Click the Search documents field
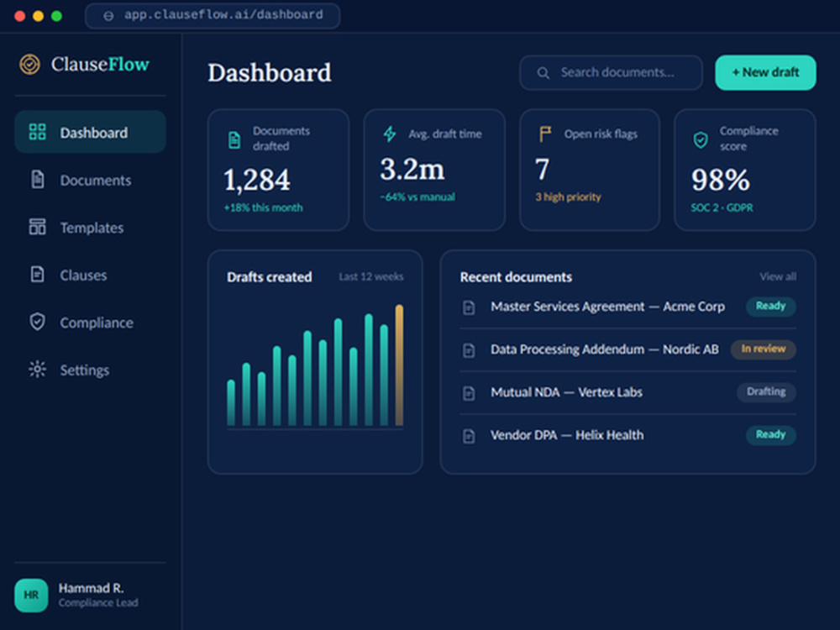The width and height of the screenshot is (840, 630). tap(611, 72)
